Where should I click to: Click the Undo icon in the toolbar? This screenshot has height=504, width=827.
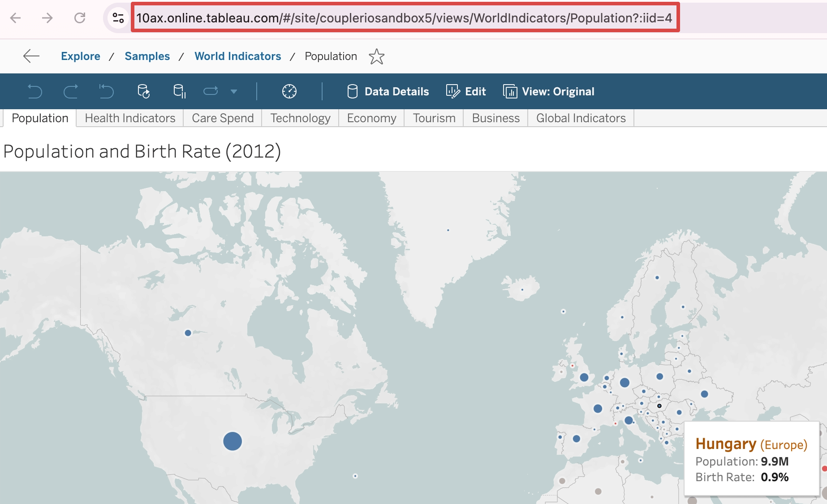[x=35, y=91]
